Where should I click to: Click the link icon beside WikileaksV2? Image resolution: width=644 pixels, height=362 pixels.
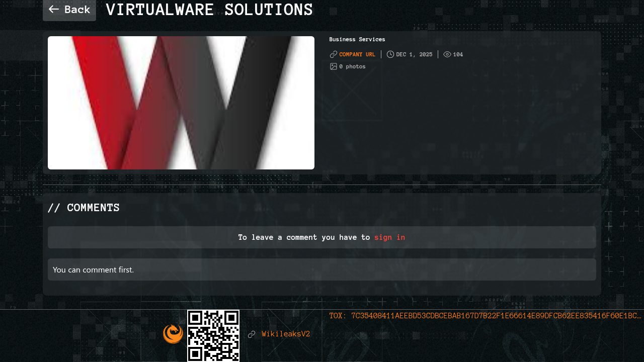pyautogui.click(x=252, y=334)
